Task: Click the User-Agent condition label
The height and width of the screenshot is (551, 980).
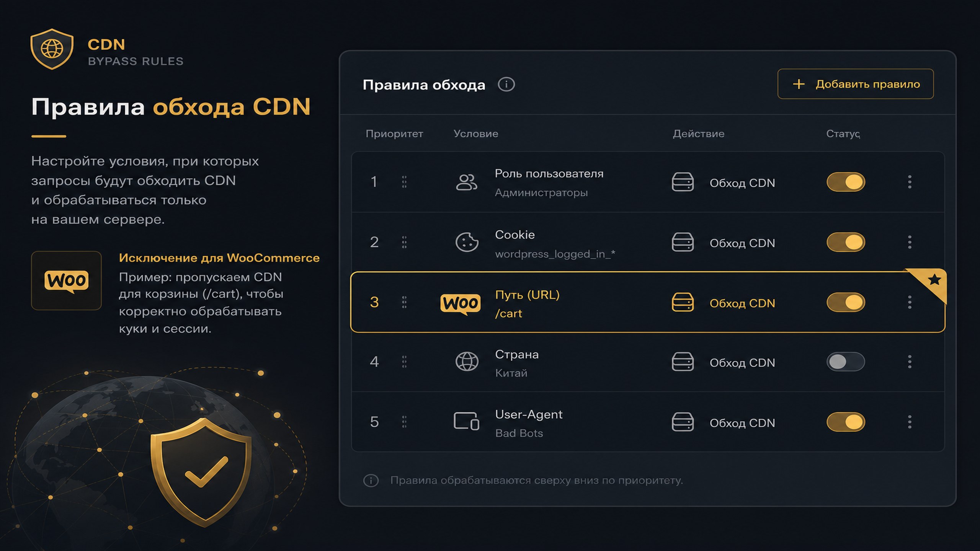Action: point(529,414)
